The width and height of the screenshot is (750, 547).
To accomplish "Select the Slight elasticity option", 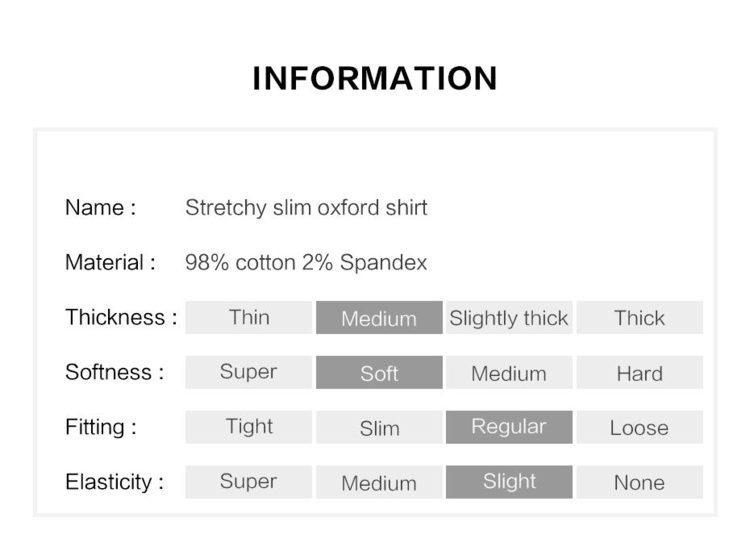I will pos(509,482).
